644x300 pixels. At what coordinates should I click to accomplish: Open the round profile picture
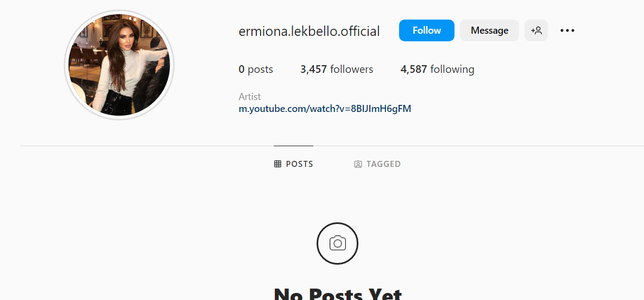[119, 65]
